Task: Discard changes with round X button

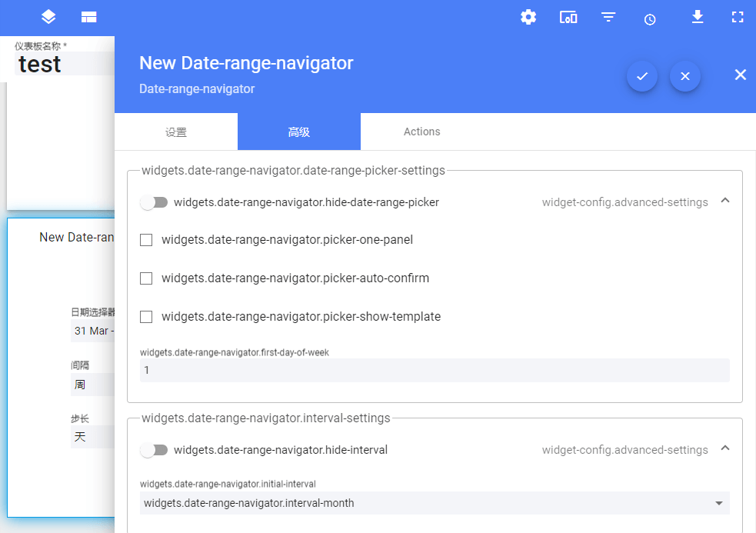Action: 685,76
